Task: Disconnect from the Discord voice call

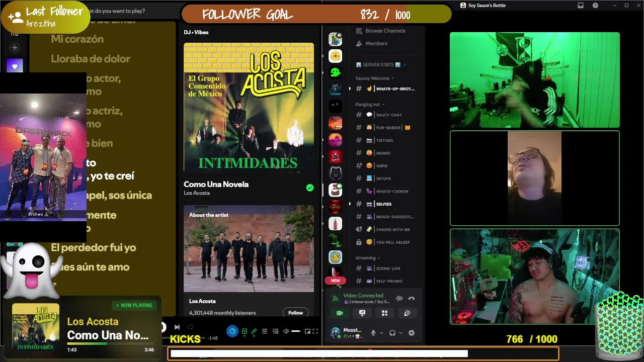Action: point(412,298)
